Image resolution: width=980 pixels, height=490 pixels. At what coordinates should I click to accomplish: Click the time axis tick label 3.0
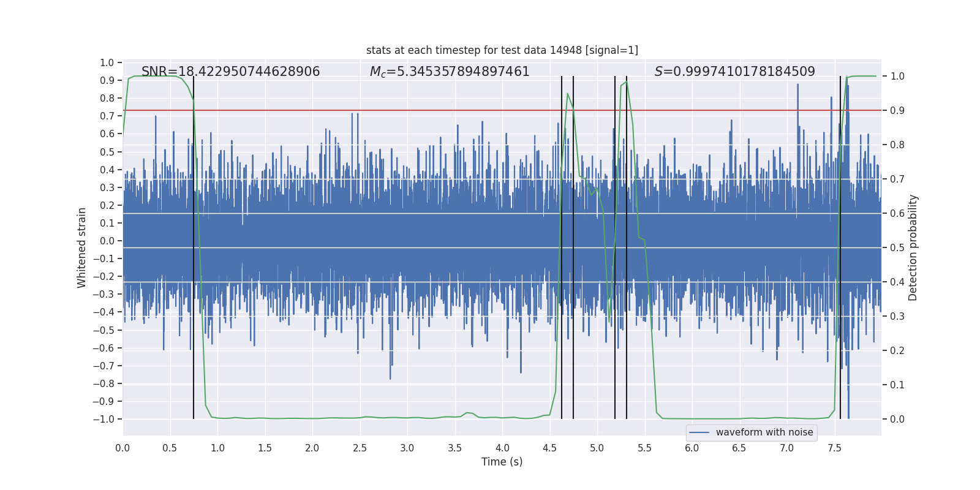407,448
